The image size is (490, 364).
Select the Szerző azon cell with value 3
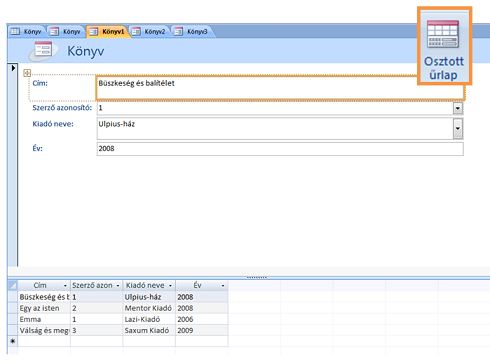point(96,330)
